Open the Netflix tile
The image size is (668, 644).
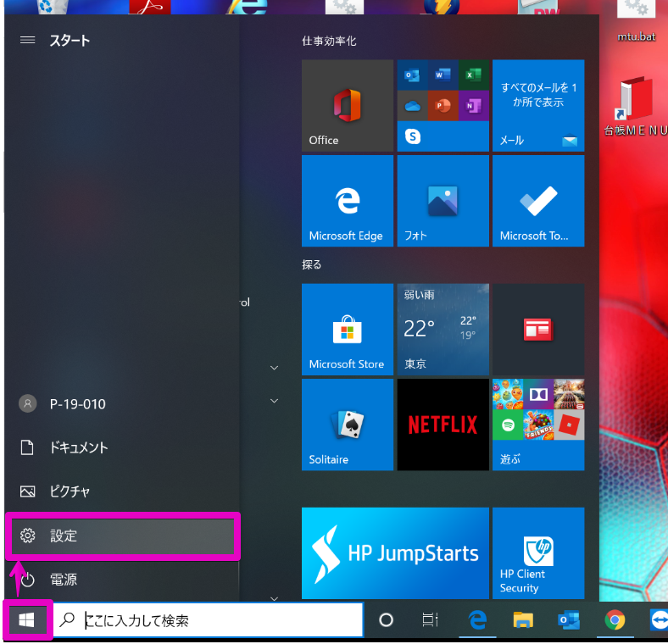(x=443, y=425)
